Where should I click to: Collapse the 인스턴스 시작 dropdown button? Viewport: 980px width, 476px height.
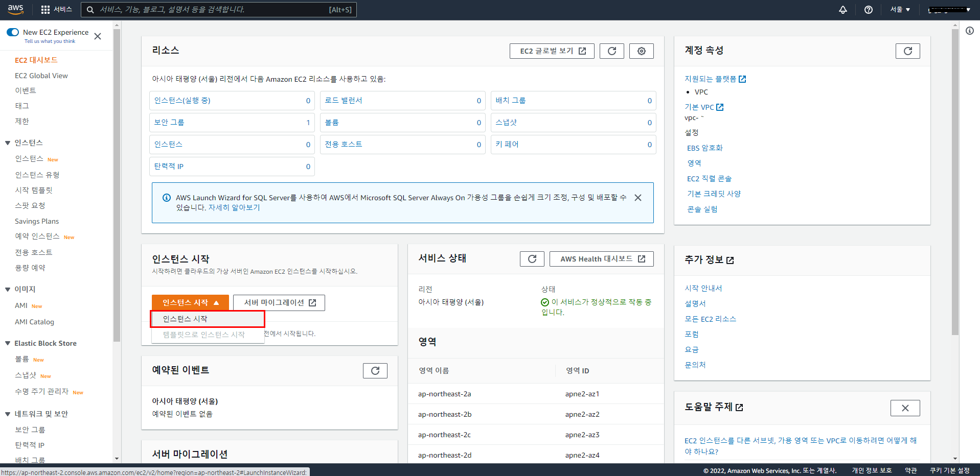coord(190,302)
